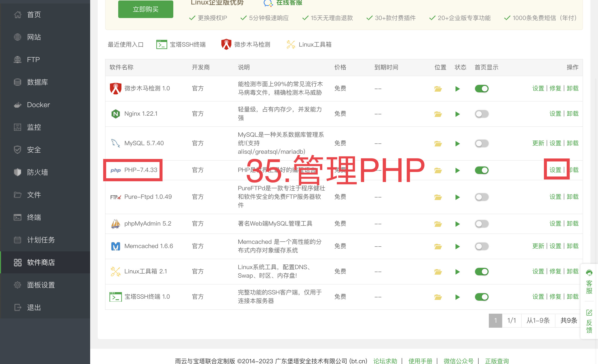The width and height of the screenshot is (598, 364).
Task: Enable homepage display for MySQL 5.7.40
Action: [x=482, y=143]
